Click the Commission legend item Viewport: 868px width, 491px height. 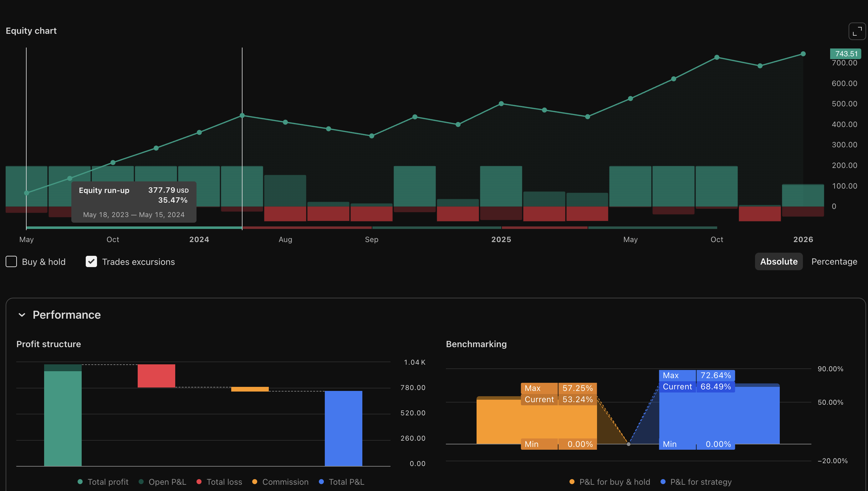(x=285, y=482)
